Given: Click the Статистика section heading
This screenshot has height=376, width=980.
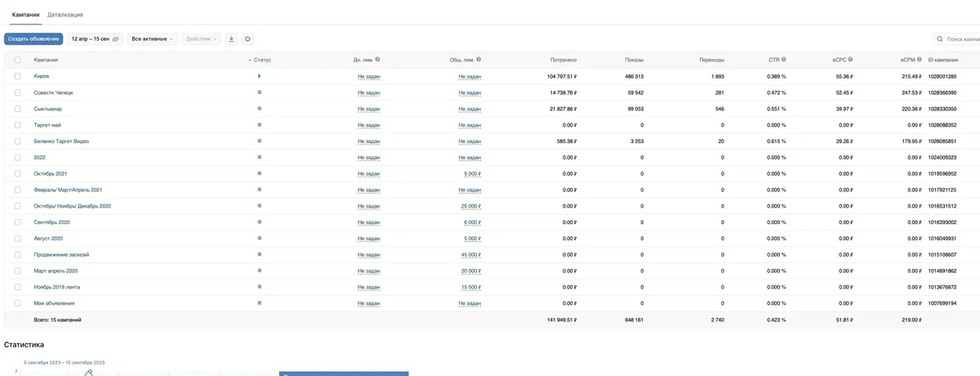Looking at the screenshot, I should pos(24,345).
